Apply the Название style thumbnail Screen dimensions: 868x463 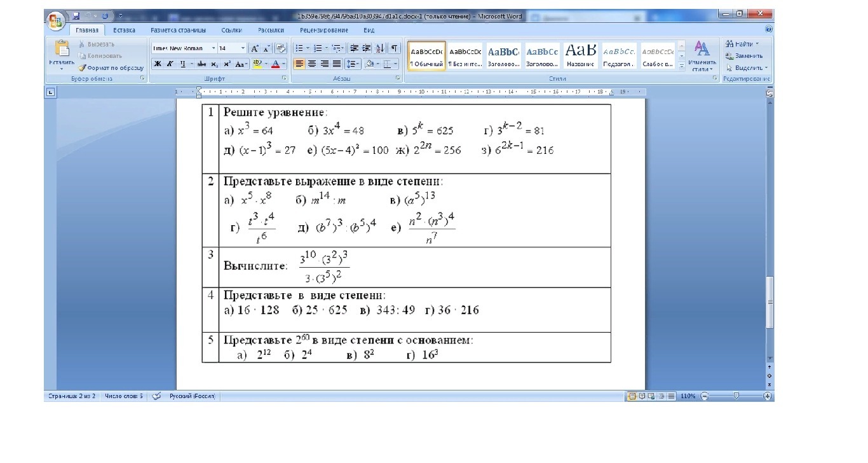click(x=580, y=56)
